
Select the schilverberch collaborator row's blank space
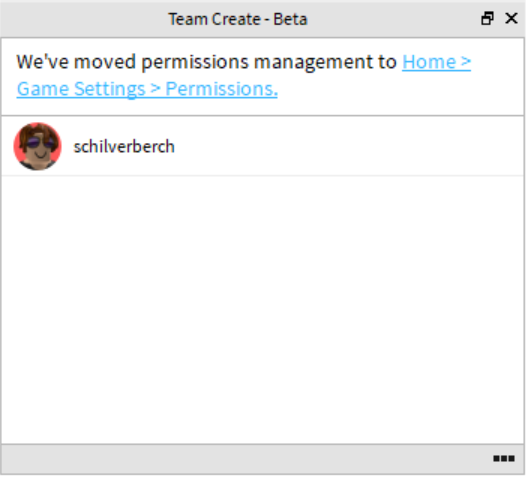pyautogui.click(x=349, y=147)
